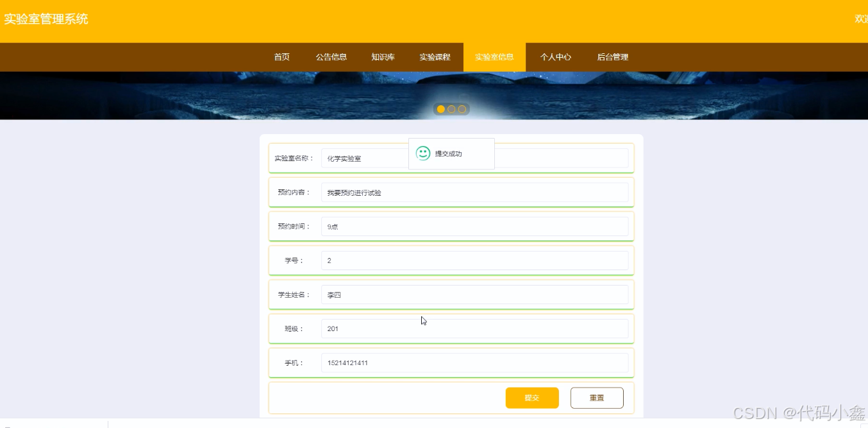Image resolution: width=868 pixels, height=428 pixels.
Task: Switch to 实验室信息 tab
Action: point(494,57)
